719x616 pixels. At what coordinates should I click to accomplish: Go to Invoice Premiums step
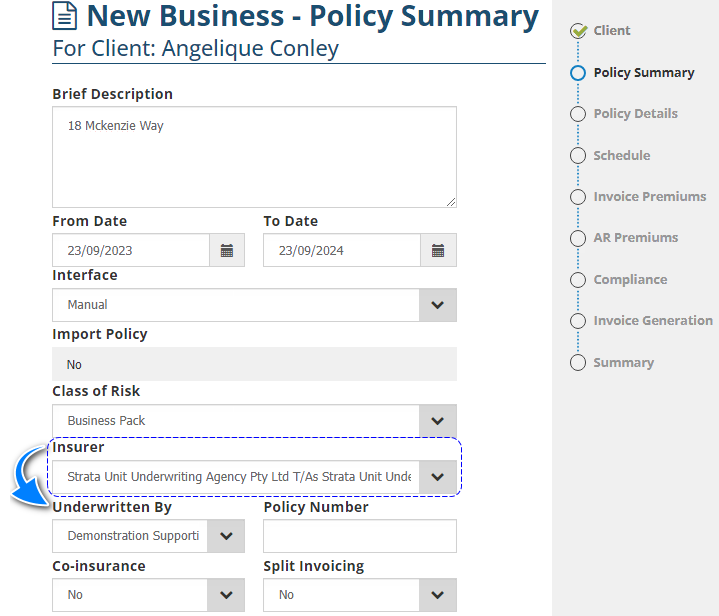(649, 197)
